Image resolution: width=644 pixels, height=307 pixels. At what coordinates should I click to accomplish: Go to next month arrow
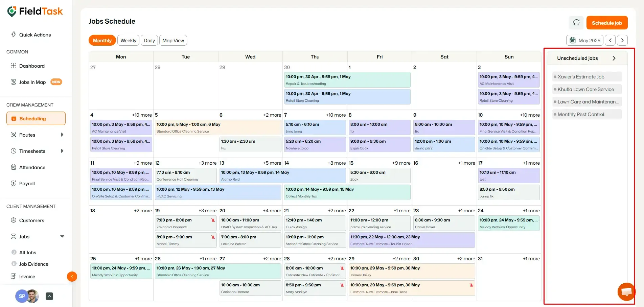622,40
